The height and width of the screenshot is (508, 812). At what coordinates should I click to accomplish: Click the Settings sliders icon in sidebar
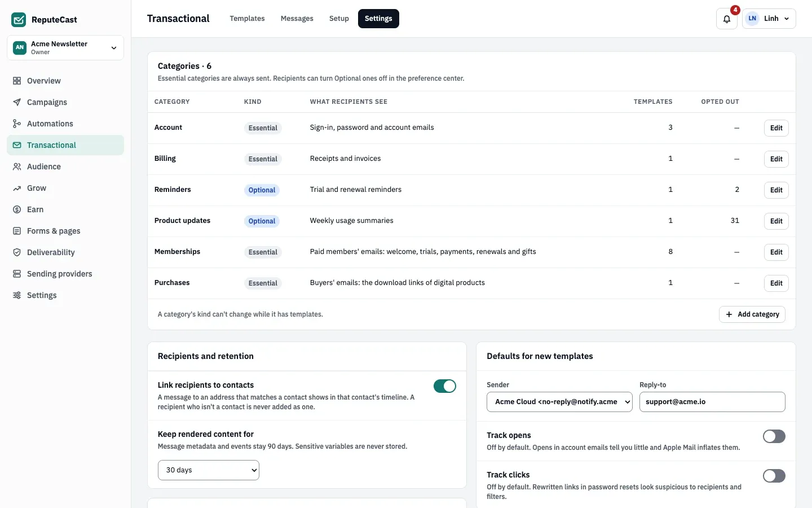coord(17,295)
